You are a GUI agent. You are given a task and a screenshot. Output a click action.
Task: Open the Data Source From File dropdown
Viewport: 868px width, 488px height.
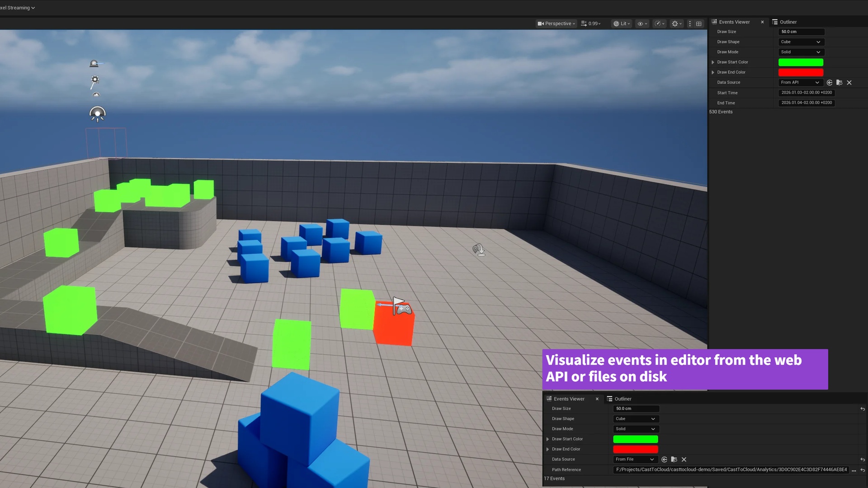635,460
